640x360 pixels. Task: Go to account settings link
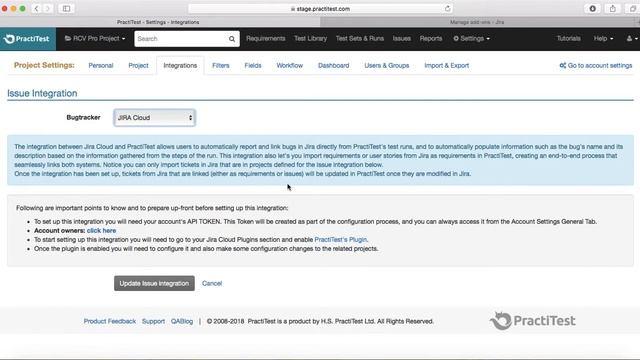596,66
